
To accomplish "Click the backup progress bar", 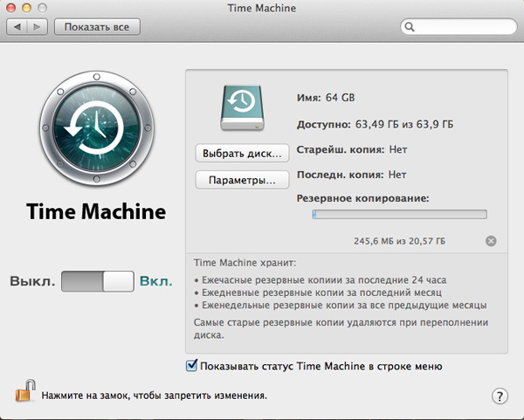I will point(399,214).
